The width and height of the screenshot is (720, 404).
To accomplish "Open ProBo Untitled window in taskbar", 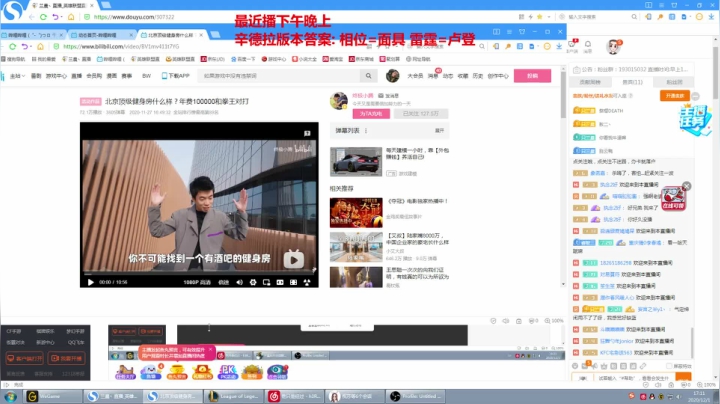I will pos(416,396).
